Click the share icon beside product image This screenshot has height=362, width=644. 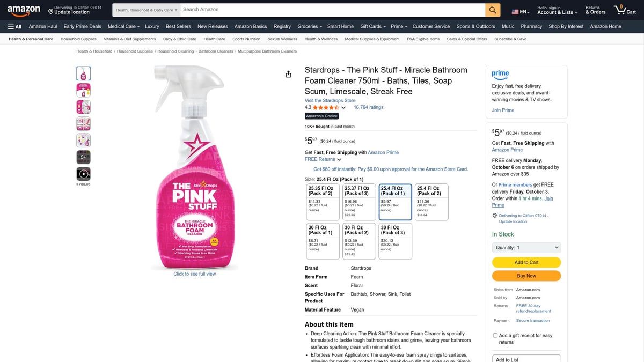pos(288,74)
